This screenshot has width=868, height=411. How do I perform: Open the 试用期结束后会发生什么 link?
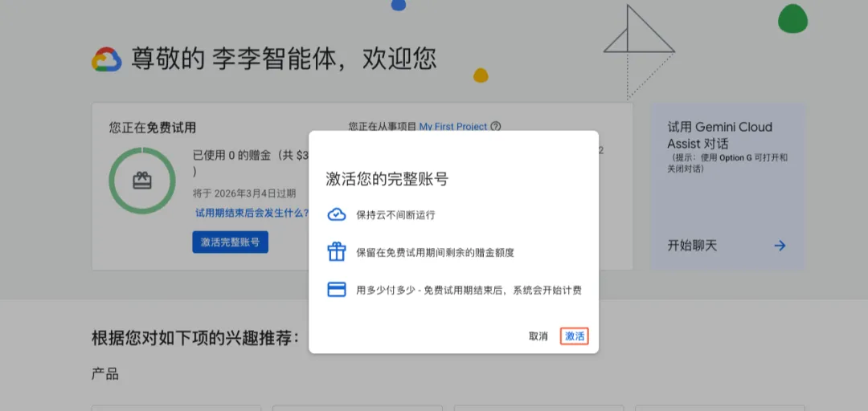(x=252, y=213)
